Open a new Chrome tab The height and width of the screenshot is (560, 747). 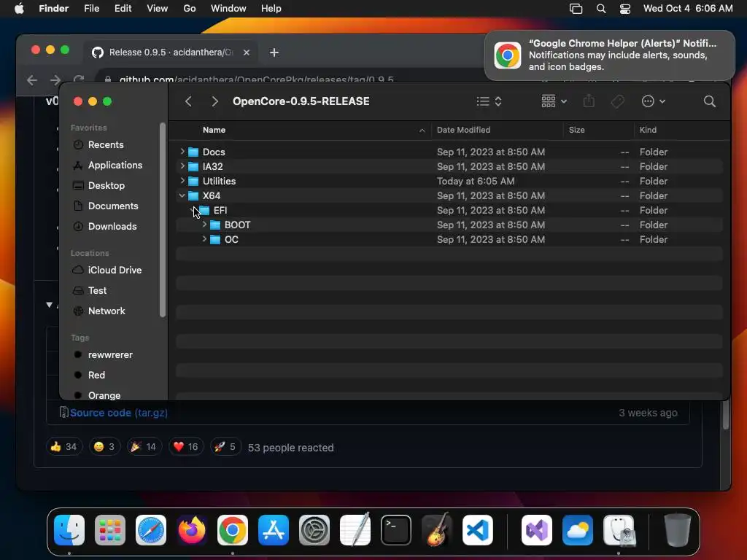pos(274,52)
